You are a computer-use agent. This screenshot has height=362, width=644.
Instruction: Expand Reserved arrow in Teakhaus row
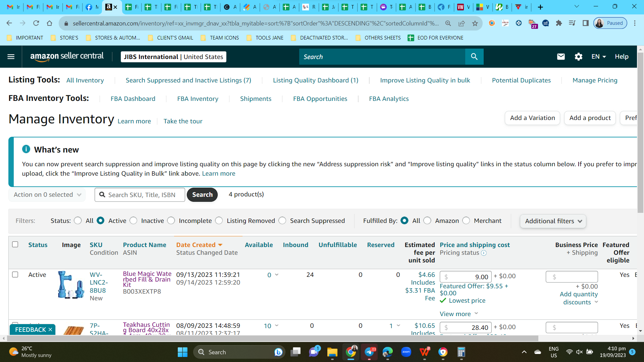pos(398,325)
